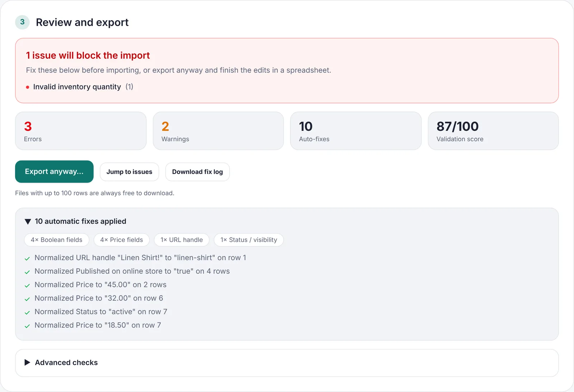Collapse the 10 automatic fixes applied section
Viewport: 574px width, 392px height.
point(75,221)
